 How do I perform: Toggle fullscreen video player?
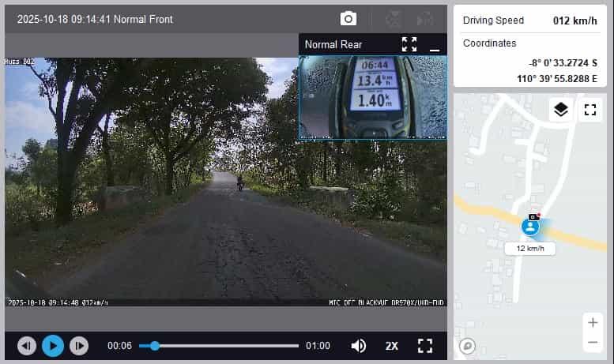point(425,346)
